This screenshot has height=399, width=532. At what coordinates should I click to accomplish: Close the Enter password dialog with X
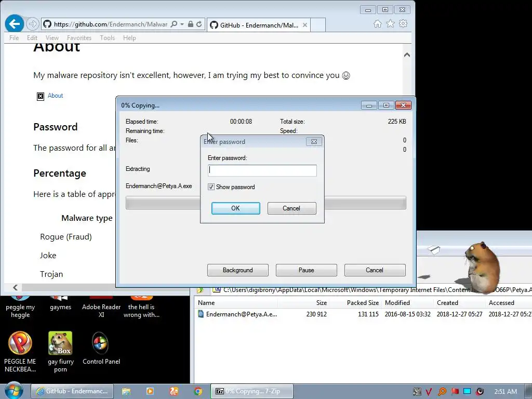[314, 142]
